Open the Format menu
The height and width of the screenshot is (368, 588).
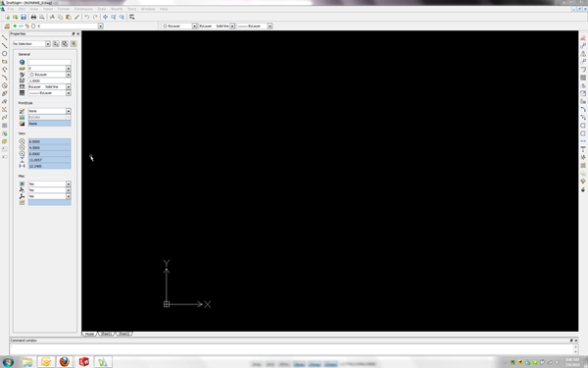click(64, 9)
